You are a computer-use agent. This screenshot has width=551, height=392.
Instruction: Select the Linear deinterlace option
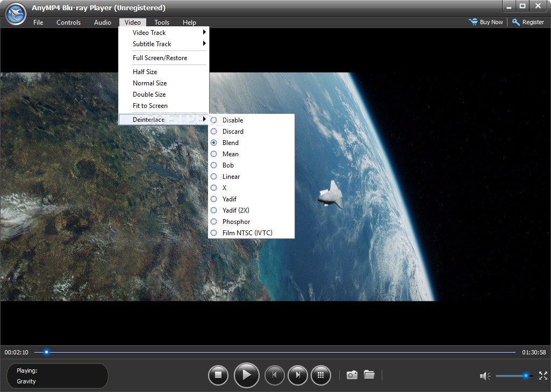(x=251, y=176)
